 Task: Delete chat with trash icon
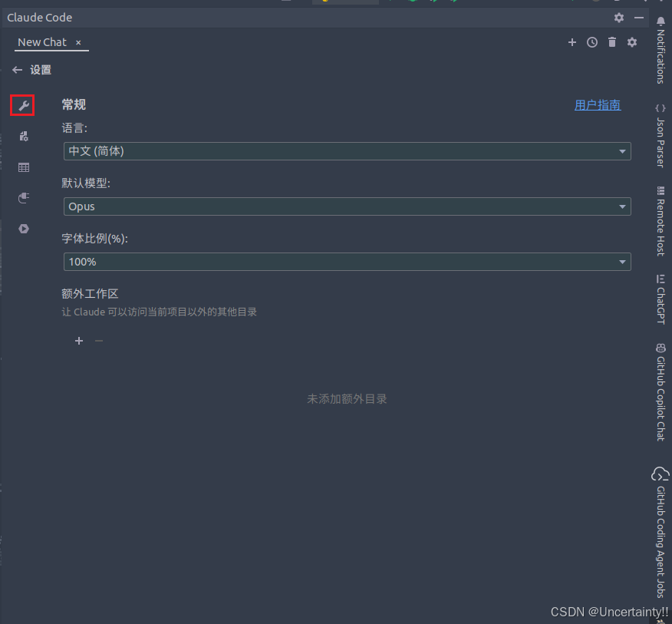(x=612, y=42)
